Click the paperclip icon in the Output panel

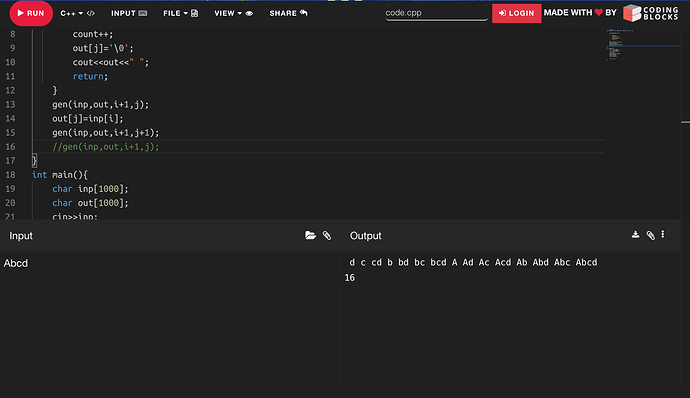pyautogui.click(x=650, y=235)
